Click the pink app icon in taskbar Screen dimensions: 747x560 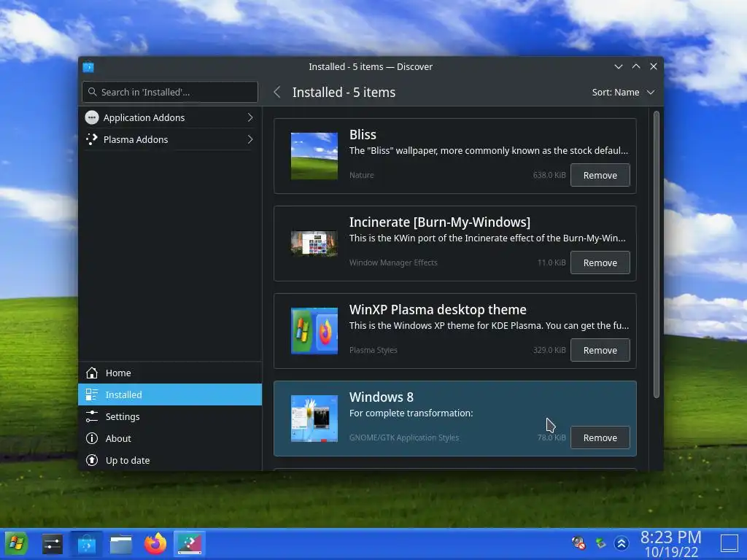(190, 544)
